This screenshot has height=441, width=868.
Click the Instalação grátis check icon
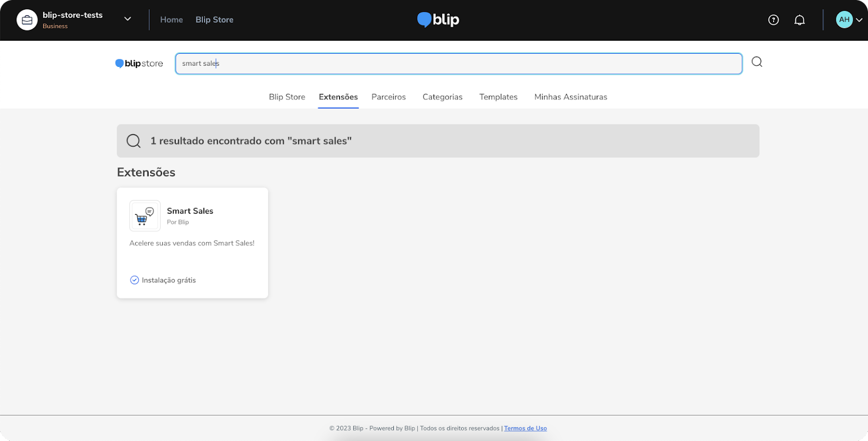(135, 280)
